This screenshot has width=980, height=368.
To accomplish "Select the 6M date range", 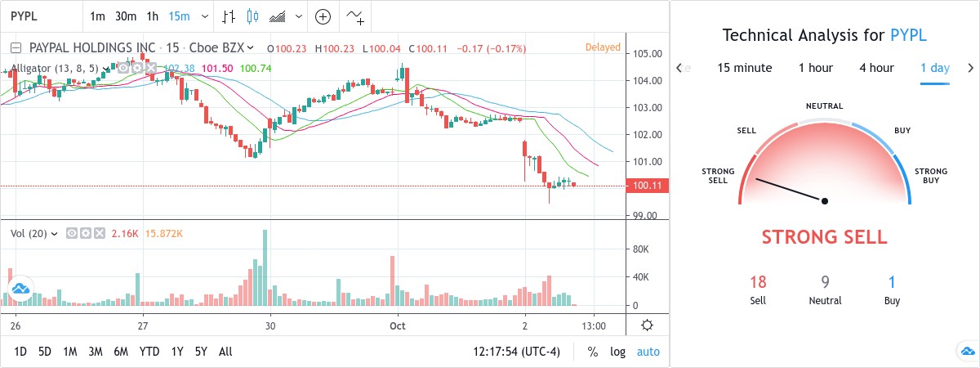I will (x=121, y=352).
